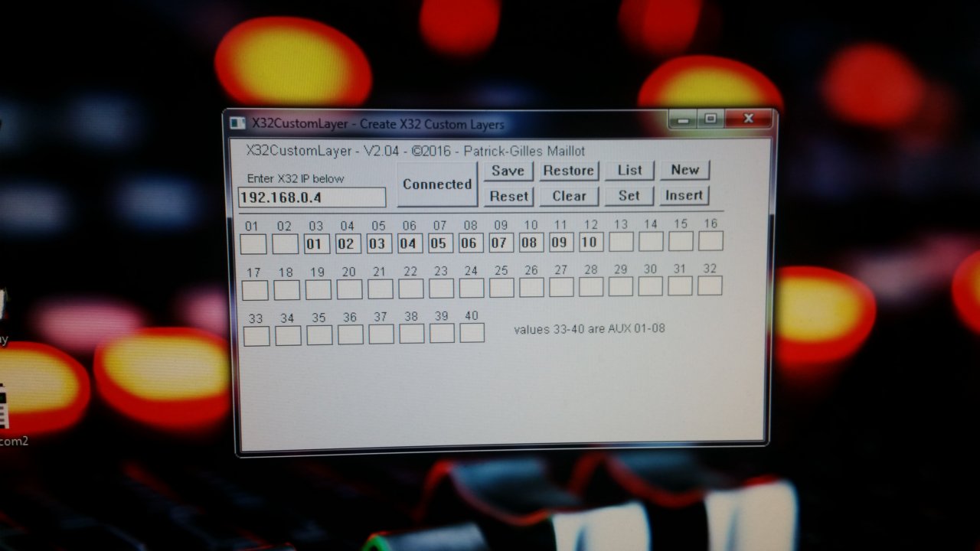Click the Connected button
980x551 pixels.
pos(437,184)
